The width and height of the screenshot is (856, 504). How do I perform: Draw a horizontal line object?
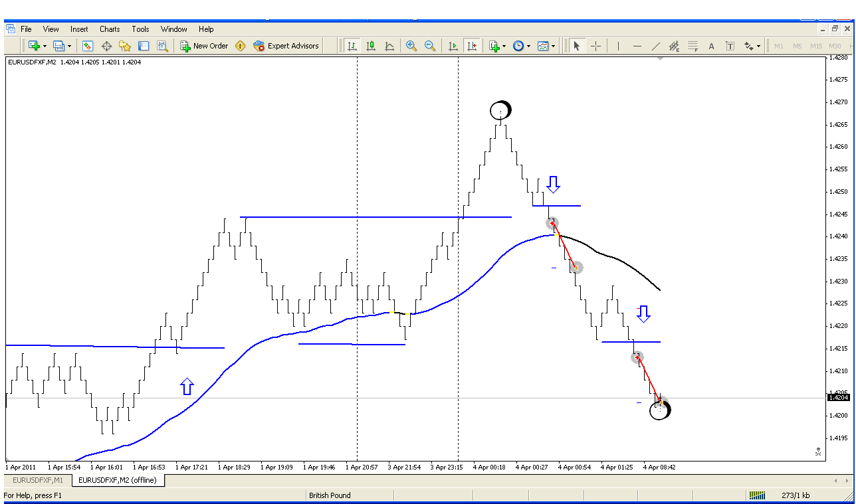tap(637, 46)
